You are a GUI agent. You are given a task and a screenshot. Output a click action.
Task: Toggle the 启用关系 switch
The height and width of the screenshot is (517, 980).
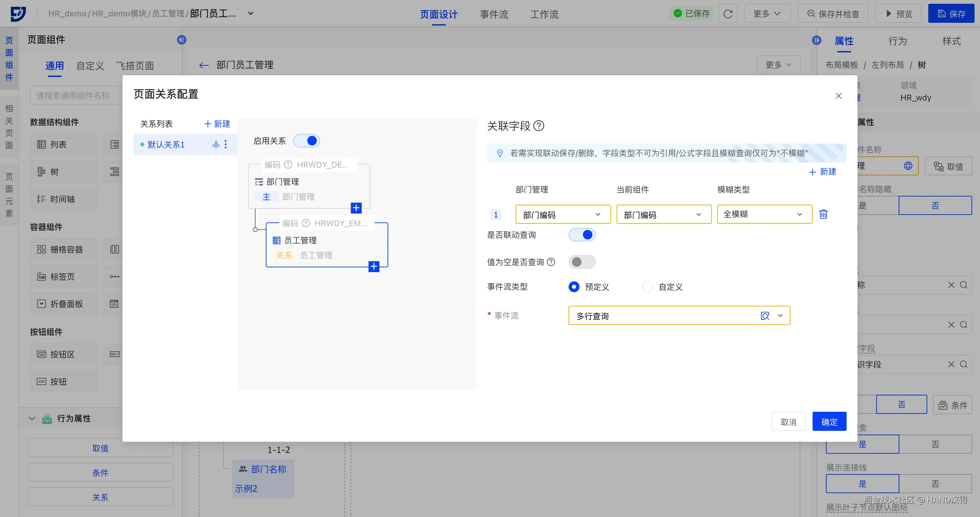coord(307,141)
